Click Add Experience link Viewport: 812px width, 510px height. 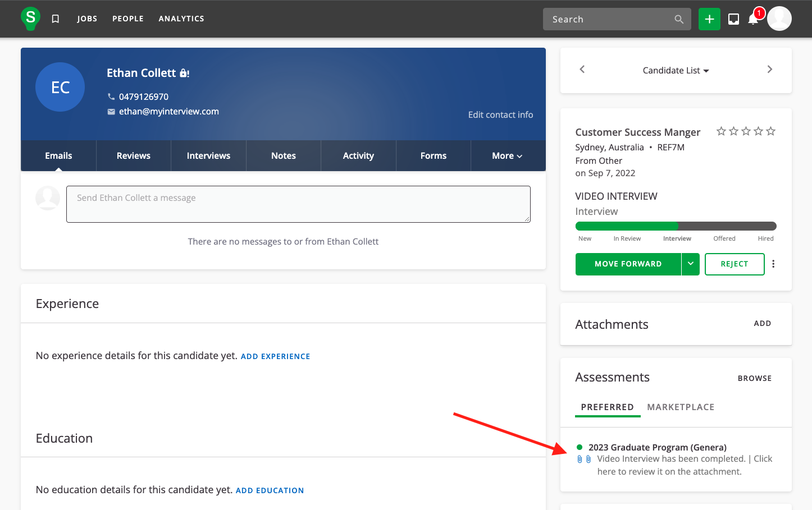point(275,356)
